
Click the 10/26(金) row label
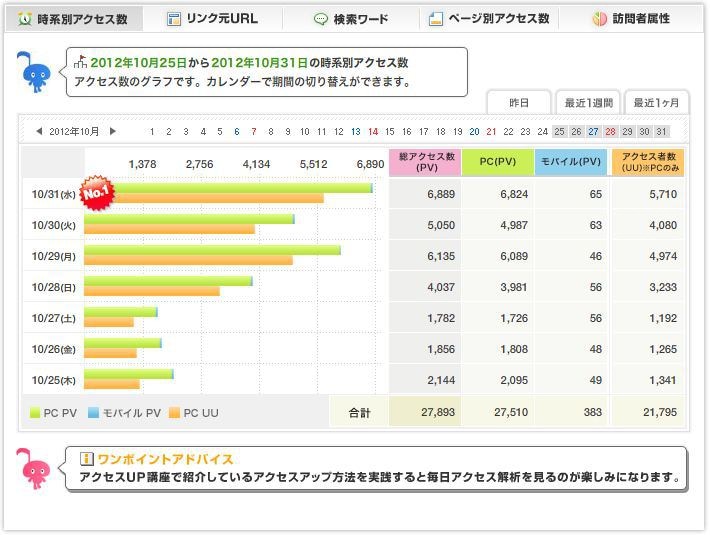pos(53,349)
